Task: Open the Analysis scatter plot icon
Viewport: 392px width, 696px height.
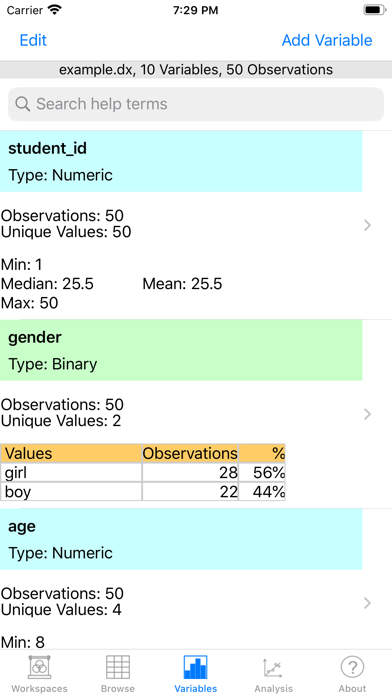Action: (x=273, y=667)
